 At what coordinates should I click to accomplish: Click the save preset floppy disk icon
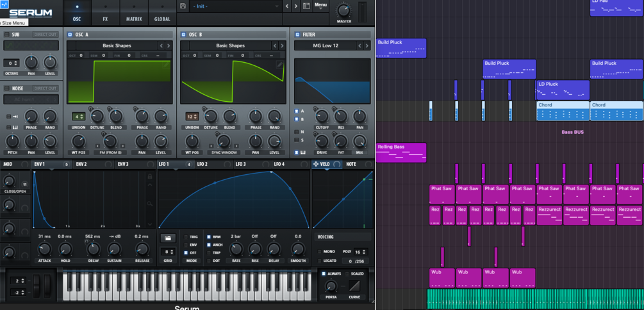click(x=183, y=6)
